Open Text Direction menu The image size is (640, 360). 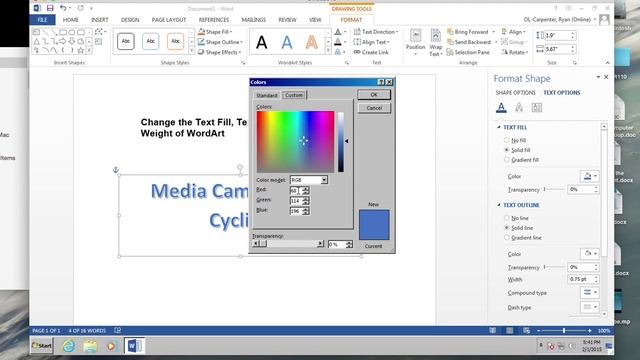[376, 32]
